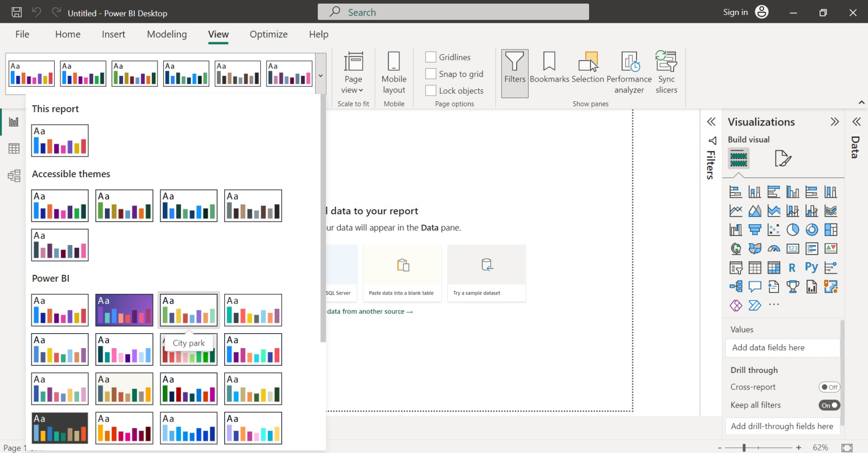Viewport: 868px width, 453px height.
Task: Add the KPI visual
Action: pyautogui.click(x=831, y=249)
